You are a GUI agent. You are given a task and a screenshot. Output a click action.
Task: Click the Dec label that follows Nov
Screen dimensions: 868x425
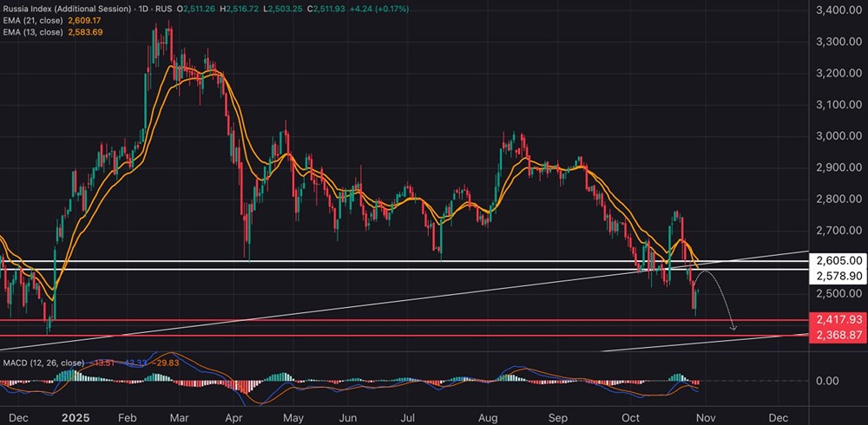click(779, 416)
